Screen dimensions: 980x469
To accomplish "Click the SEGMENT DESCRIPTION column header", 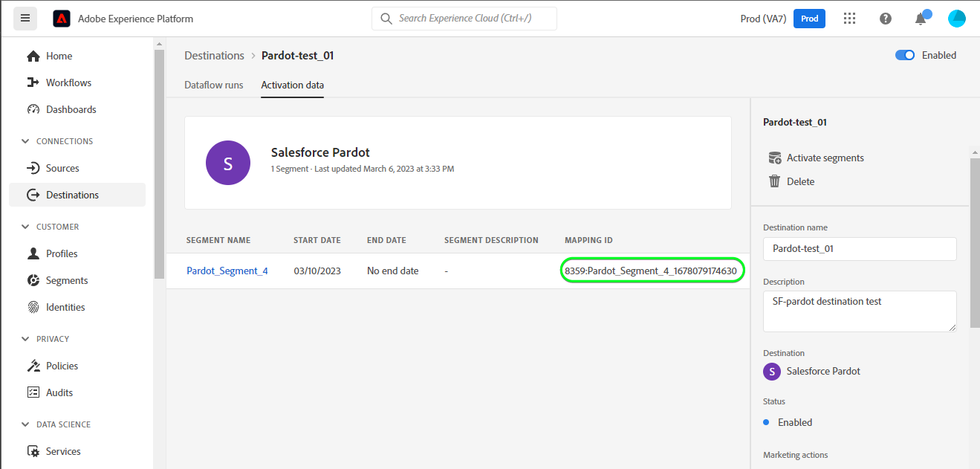I will coord(491,240).
